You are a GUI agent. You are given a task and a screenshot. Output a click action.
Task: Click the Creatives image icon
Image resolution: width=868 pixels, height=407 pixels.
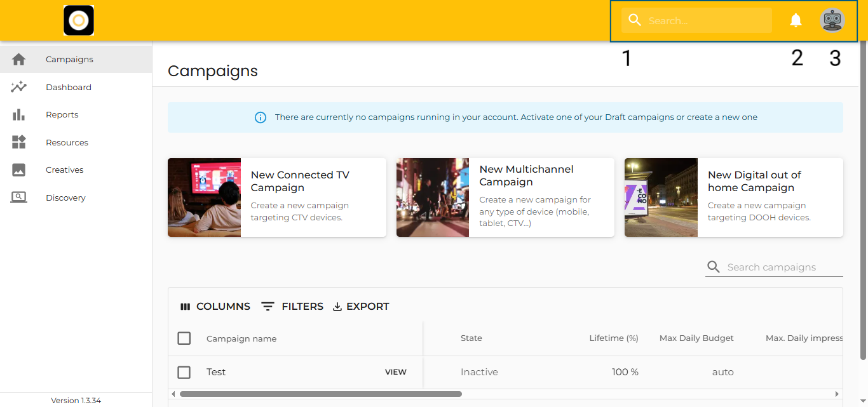(19, 170)
